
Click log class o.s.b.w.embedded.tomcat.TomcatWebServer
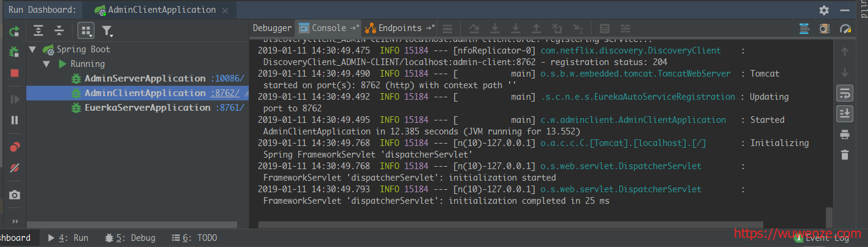pyautogui.click(x=636, y=74)
